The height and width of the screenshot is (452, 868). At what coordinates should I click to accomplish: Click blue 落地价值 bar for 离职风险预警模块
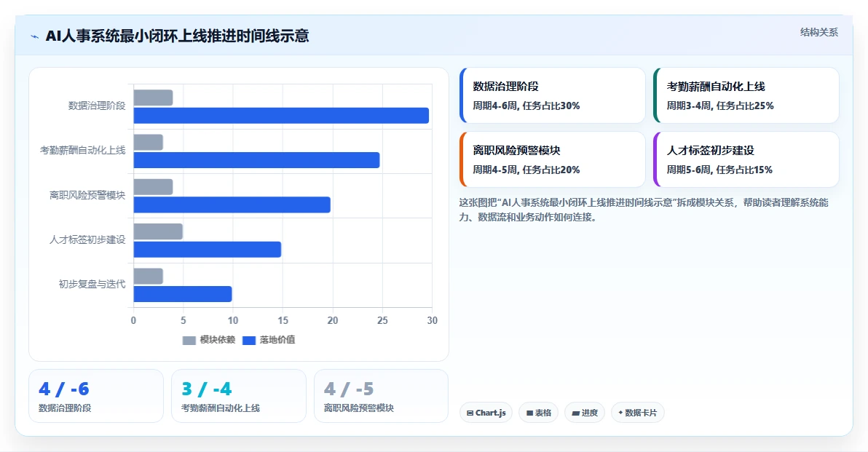[232, 205]
